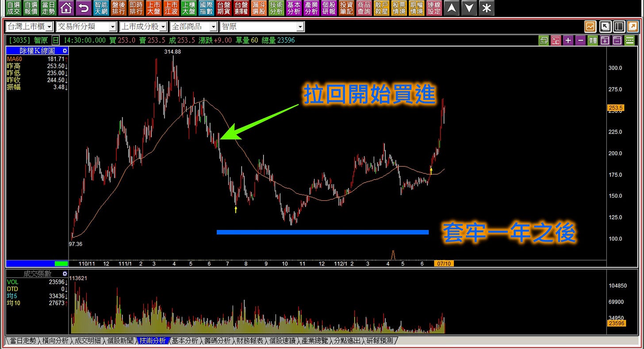
Task: Open settings gear on 除權K線圖 panel
Action: pos(65,51)
